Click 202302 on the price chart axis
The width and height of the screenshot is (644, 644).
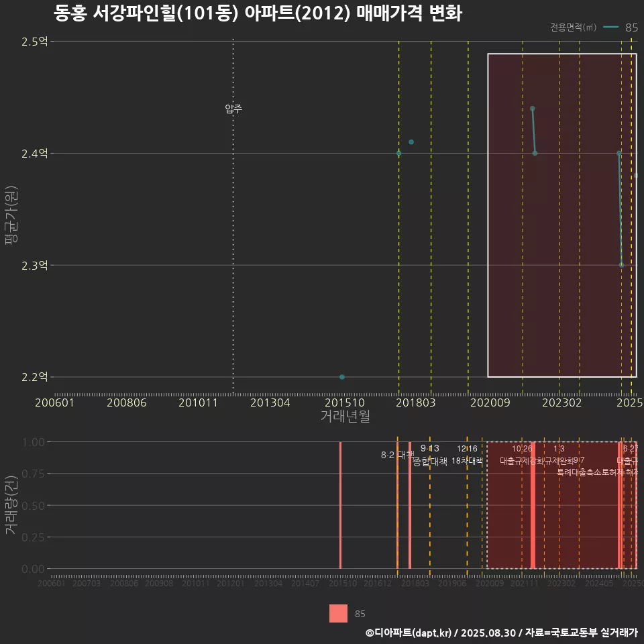click(562, 402)
